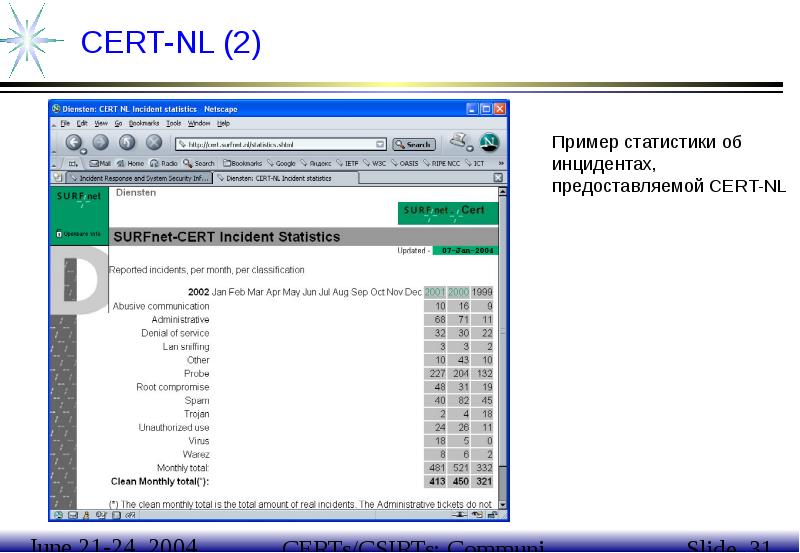Open the Bookmarks menu in menu bar

[x=143, y=123]
